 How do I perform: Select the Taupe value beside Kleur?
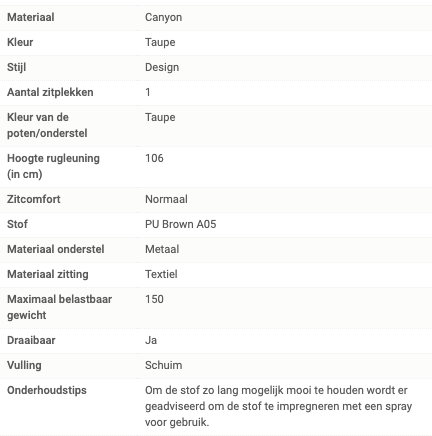pos(160,42)
